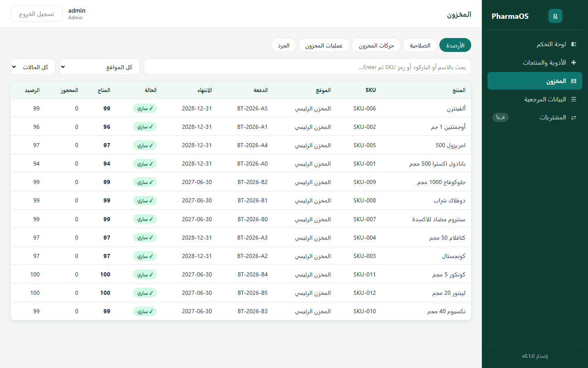The image size is (588, 368).
Task: Click the plus icon beside الأدوية والمنتجات
Action: (x=574, y=63)
